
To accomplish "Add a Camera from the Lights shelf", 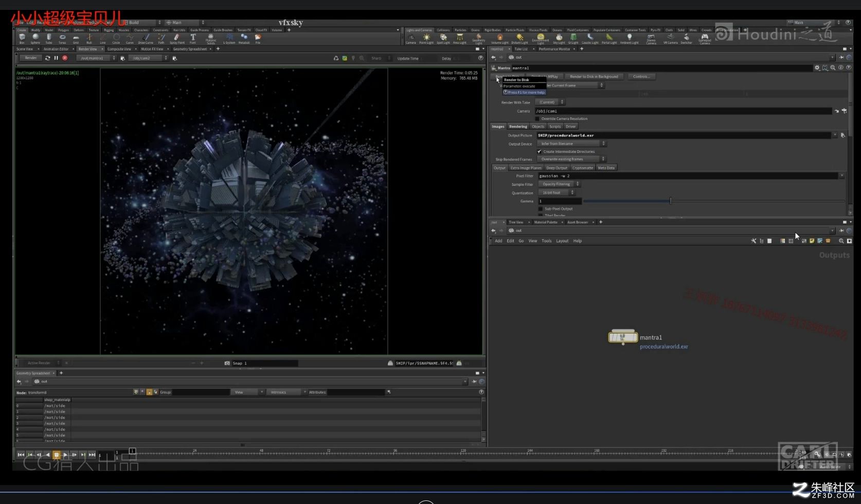I will point(411,39).
